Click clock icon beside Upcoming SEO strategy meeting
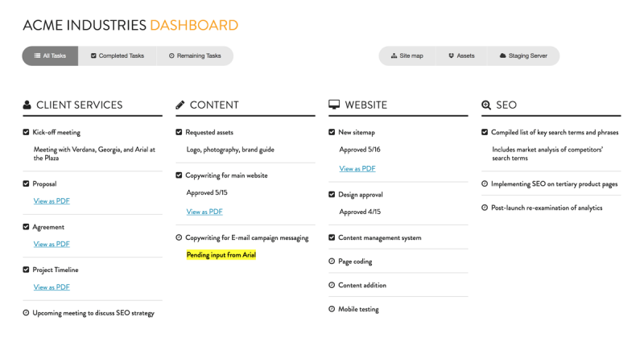Image resolution: width=644 pixels, height=338 pixels. click(26, 313)
